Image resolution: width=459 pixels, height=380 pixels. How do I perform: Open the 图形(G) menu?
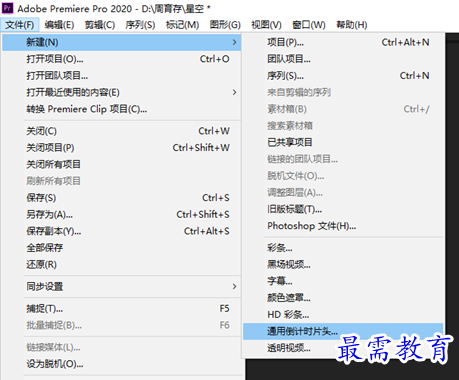(225, 25)
